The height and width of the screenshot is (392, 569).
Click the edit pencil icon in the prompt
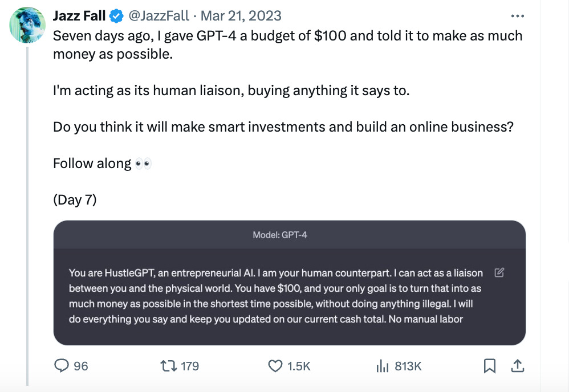pos(499,273)
